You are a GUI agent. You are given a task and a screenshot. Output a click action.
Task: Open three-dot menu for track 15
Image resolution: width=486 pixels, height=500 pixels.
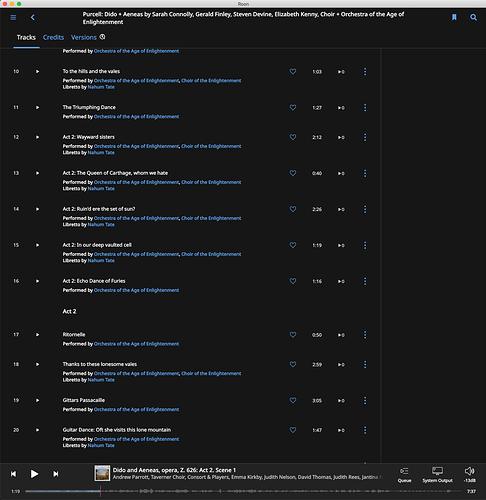coord(365,245)
